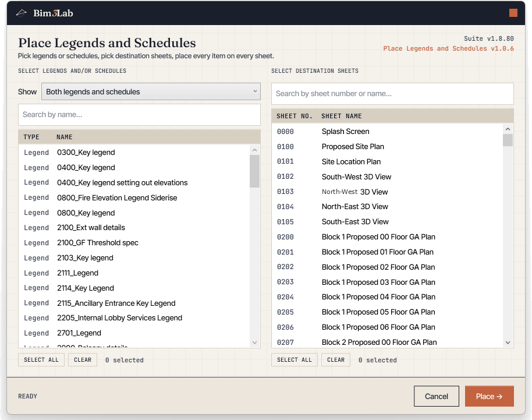Select 0400_Key legend setting out elevations
The height and width of the screenshot is (420, 532).
click(x=134, y=183)
